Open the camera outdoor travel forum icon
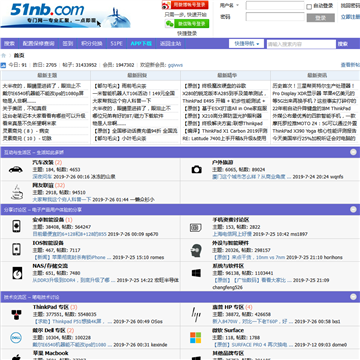Image resolution: width=360 pixels, height=360 pixels. coord(197,169)
